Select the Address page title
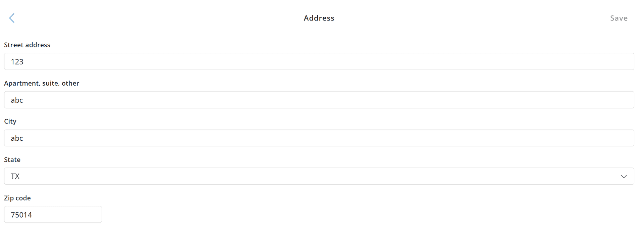Image resolution: width=644 pixels, height=229 pixels. point(319,18)
